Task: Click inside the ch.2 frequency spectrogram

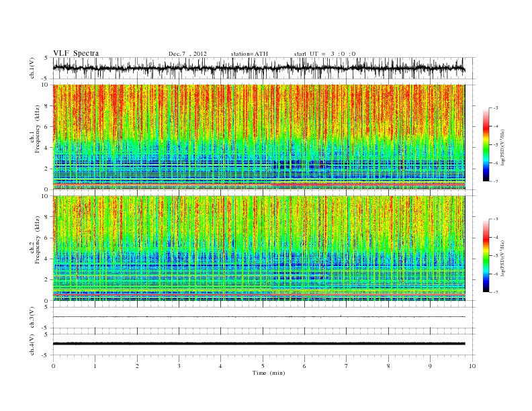Action: point(259,248)
